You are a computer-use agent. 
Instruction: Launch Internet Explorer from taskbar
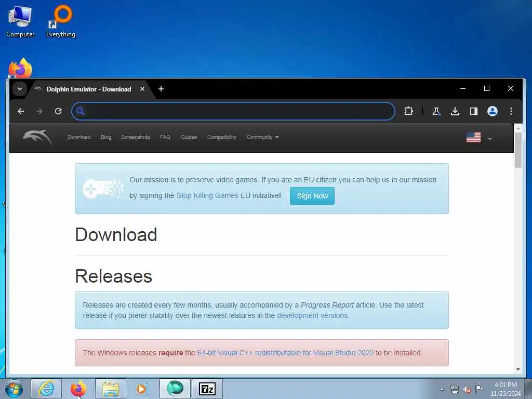click(x=46, y=389)
